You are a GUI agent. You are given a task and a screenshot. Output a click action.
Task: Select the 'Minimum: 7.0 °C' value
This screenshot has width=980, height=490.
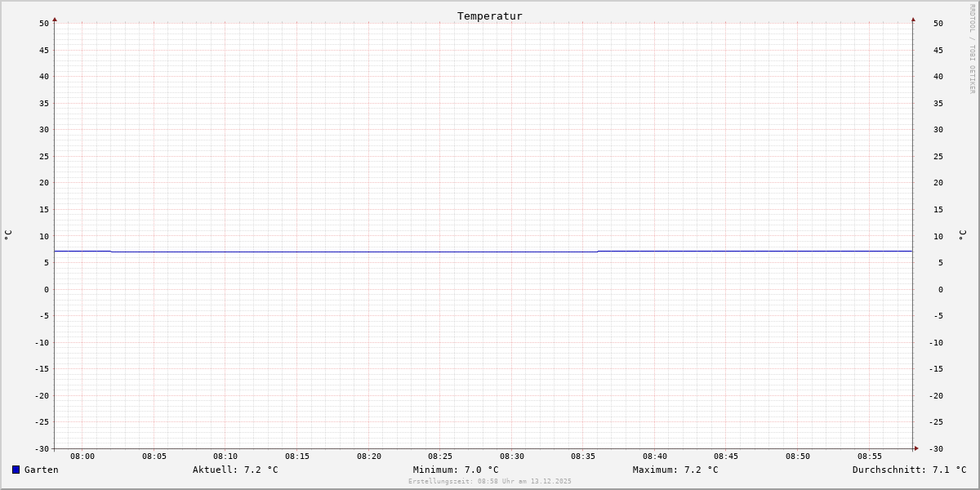(x=456, y=470)
